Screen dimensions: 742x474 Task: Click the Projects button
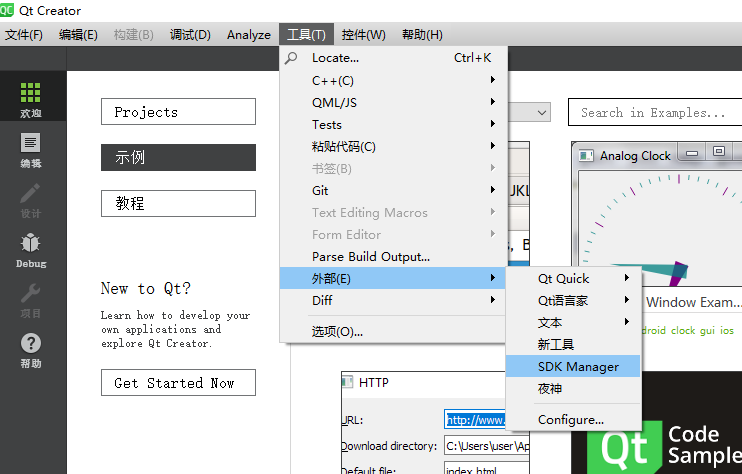(178, 112)
